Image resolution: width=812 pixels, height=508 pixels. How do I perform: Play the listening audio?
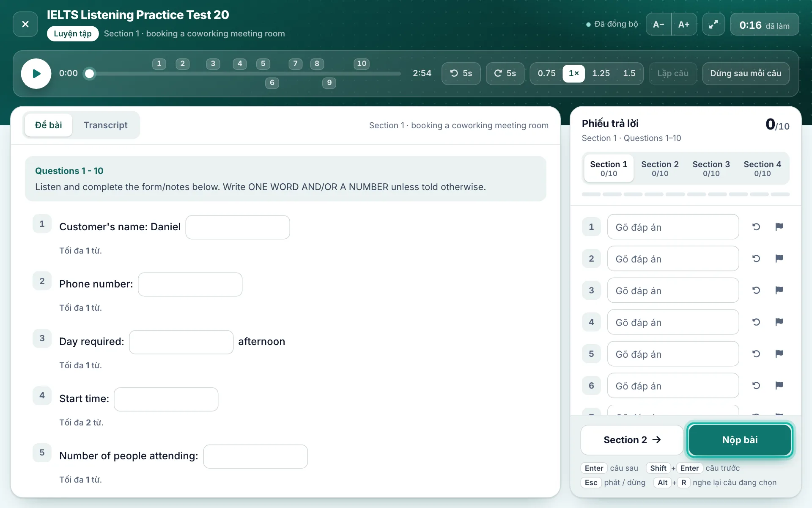(x=36, y=74)
